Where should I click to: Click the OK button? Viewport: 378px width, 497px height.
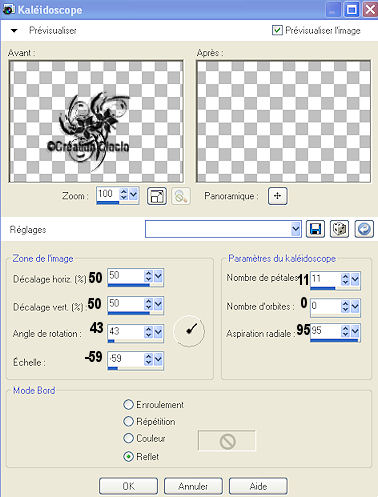coord(128,486)
